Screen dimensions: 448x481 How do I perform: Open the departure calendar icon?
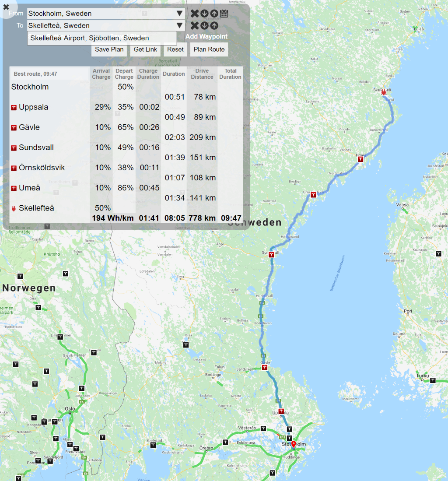[224, 14]
